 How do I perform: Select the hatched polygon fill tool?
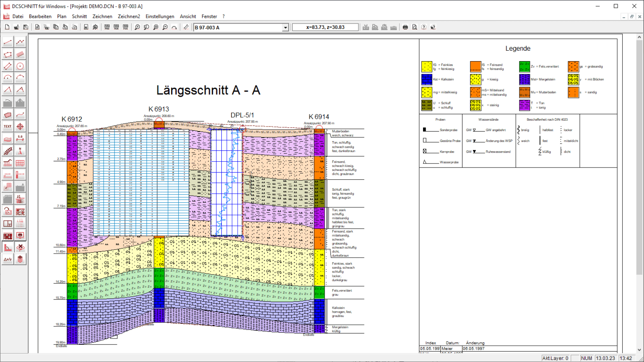click(x=8, y=114)
